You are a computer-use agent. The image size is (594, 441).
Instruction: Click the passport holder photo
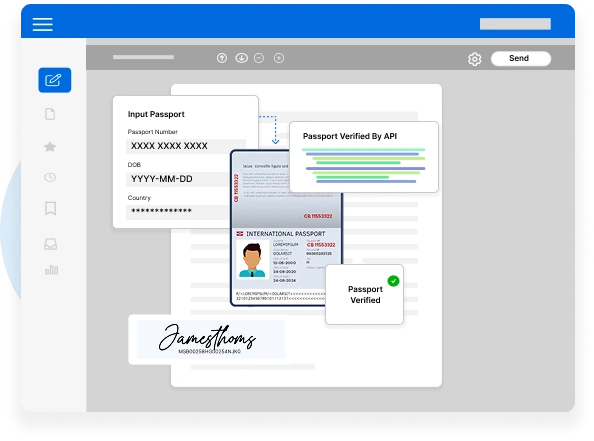click(x=252, y=260)
